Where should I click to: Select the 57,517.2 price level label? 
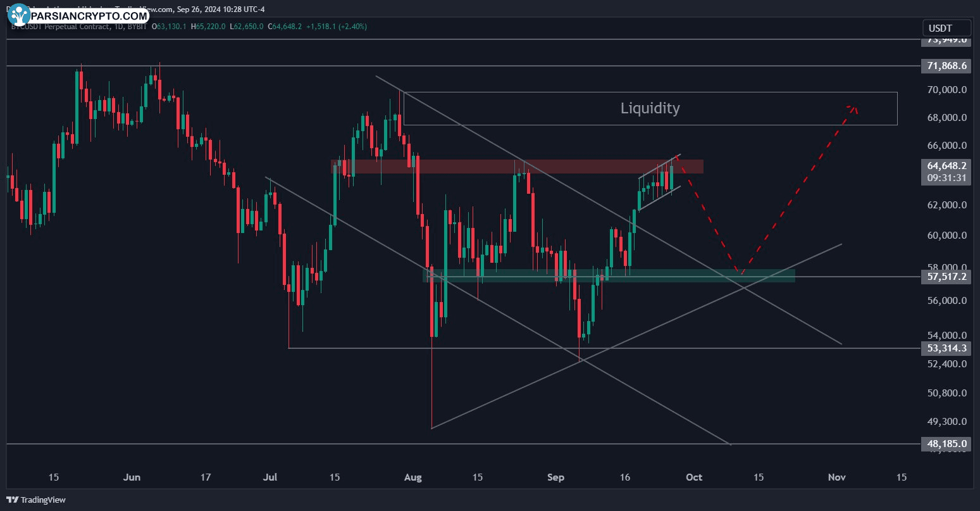[x=946, y=277]
